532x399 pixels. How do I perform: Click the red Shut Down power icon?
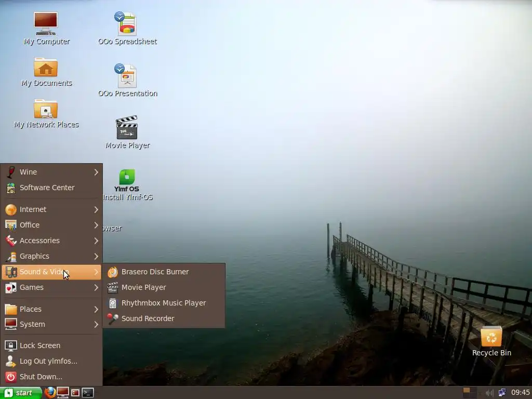(11, 377)
